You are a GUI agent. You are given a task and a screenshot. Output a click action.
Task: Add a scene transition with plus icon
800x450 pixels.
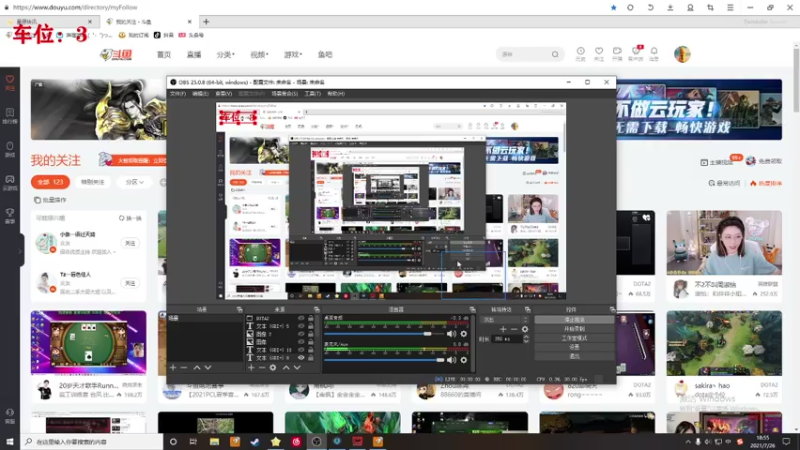[x=503, y=329]
